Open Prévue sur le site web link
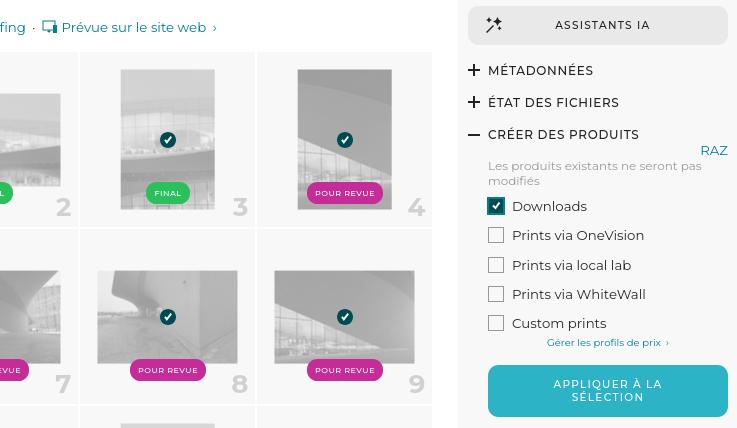Screen dimensions: 737x428 pos(134,28)
